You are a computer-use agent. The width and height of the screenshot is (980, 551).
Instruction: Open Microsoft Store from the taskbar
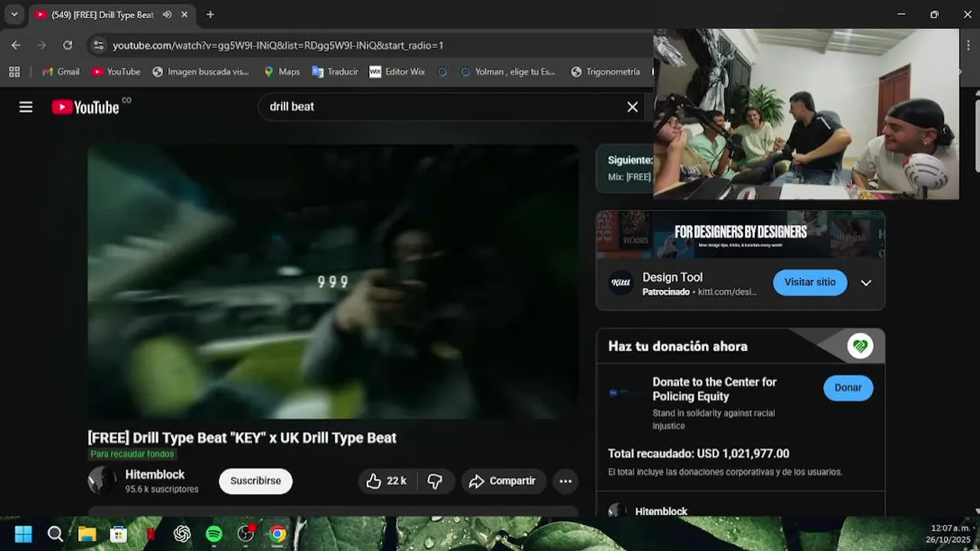119,534
